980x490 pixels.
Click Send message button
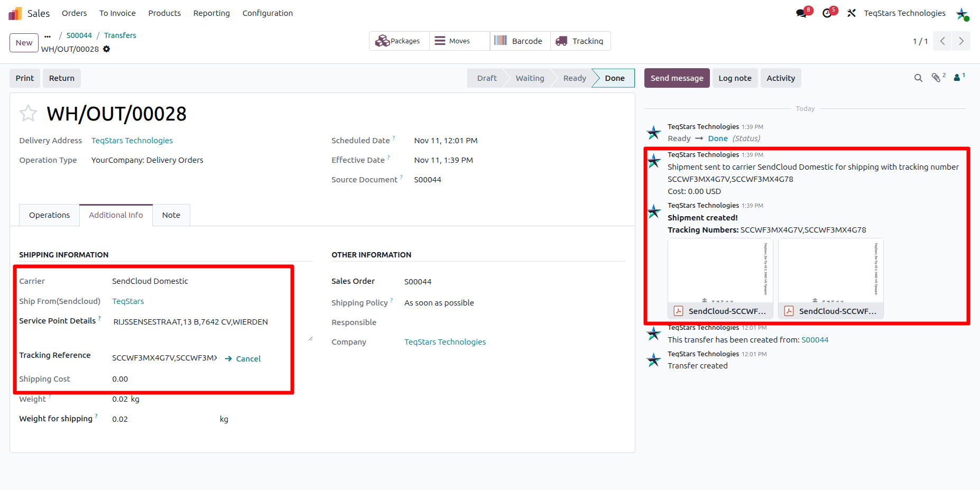[x=677, y=78]
